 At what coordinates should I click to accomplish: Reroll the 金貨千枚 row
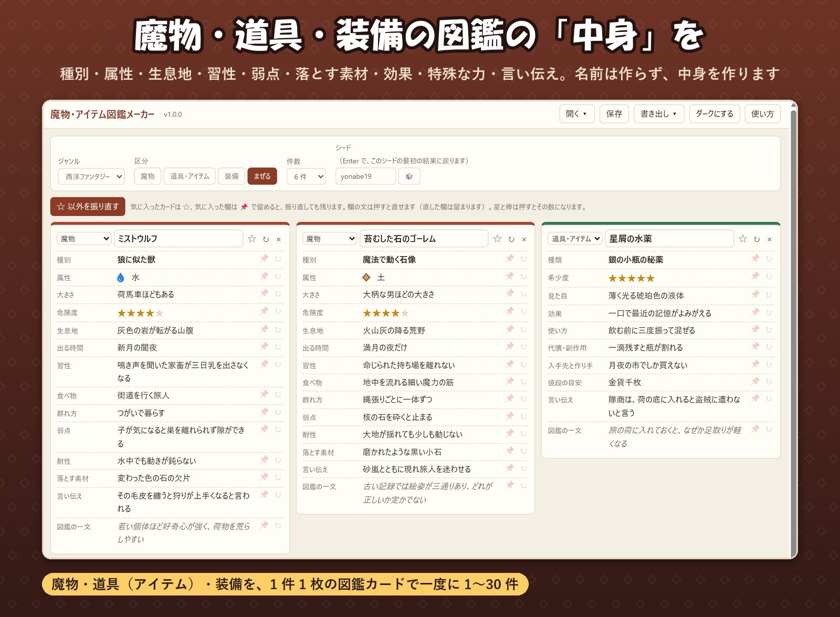[769, 381]
